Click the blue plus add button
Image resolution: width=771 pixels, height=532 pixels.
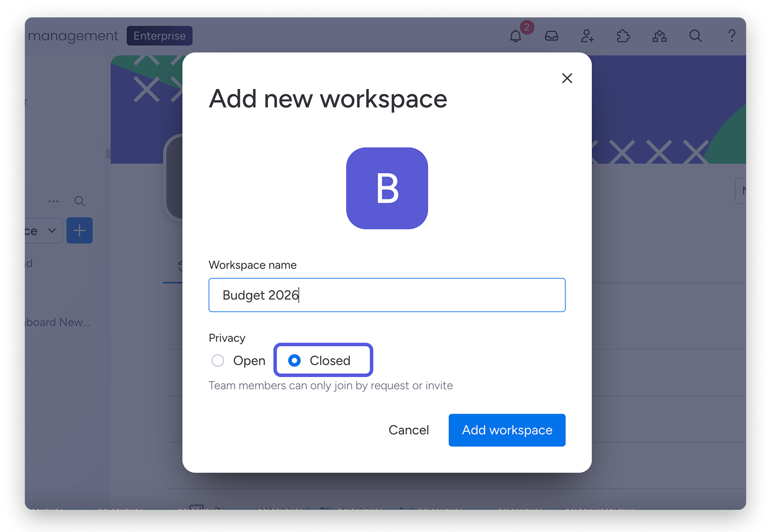(x=80, y=230)
